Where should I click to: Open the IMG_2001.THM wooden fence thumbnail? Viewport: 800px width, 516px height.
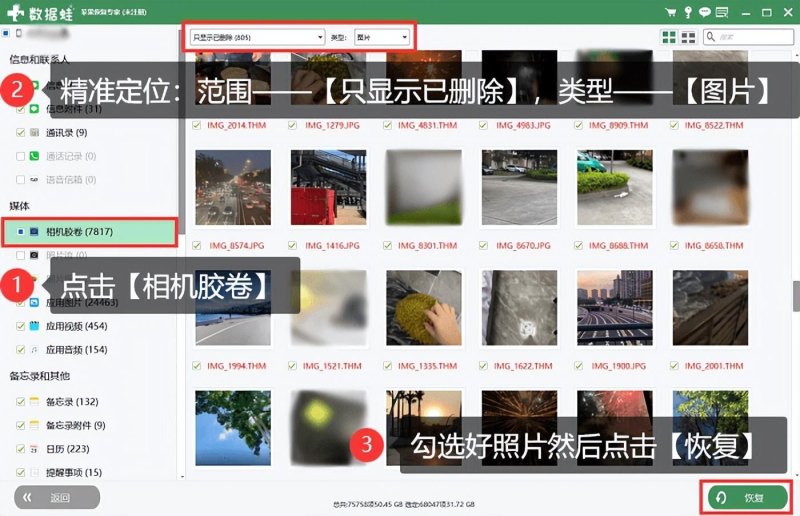710,308
